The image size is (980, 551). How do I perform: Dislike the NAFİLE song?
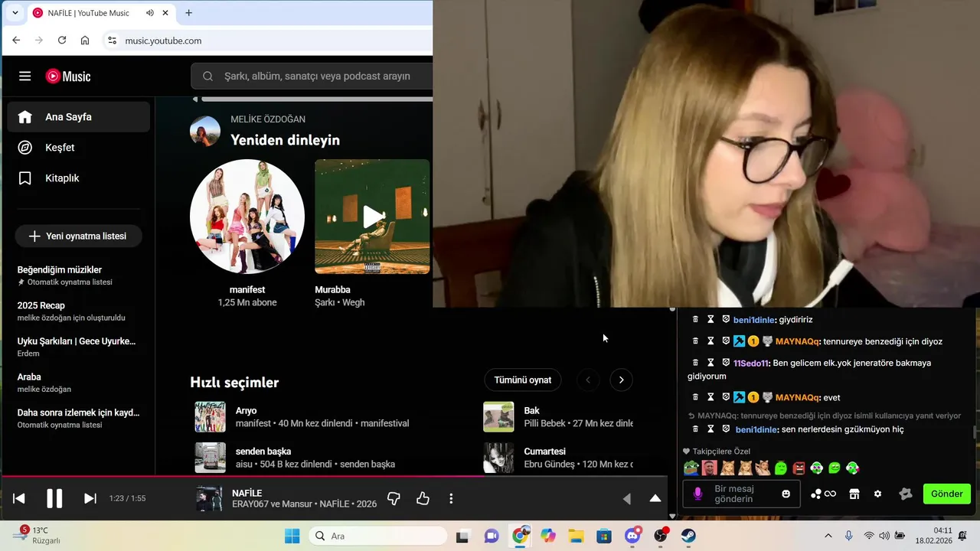click(394, 498)
